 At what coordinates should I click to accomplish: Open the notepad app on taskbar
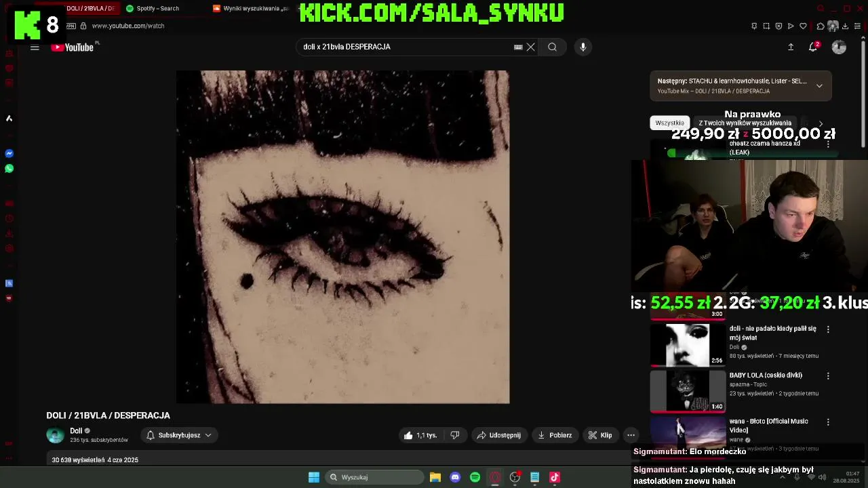pyautogui.click(x=534, y=477)
